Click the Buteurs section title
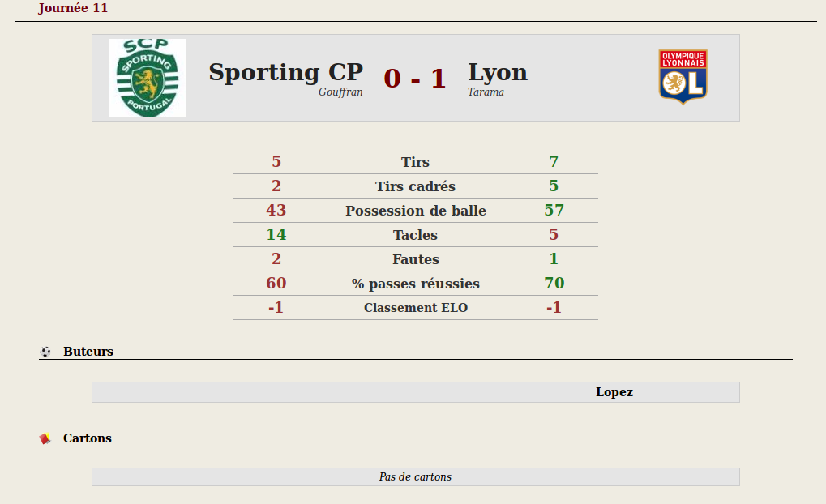 click(88, 352)
